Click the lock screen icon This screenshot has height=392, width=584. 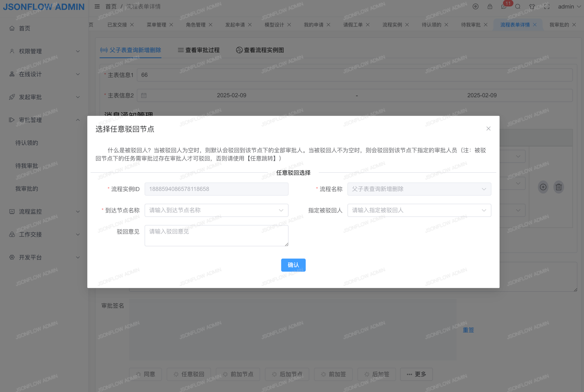[489, 7]
